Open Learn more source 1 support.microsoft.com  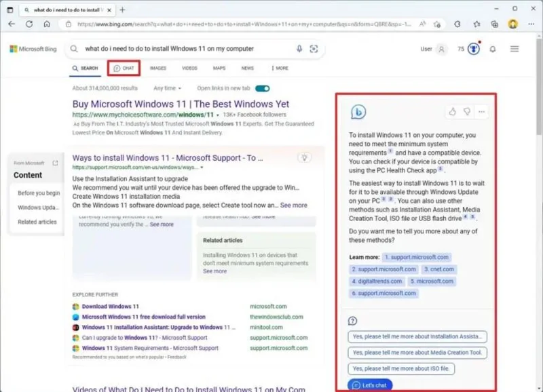pos(417,257)
